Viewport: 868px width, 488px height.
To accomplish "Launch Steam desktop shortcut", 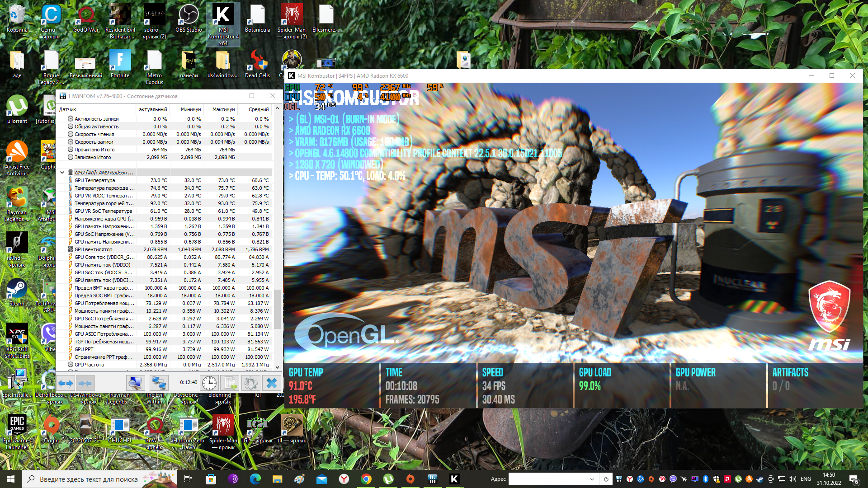I will coord(17,292).
